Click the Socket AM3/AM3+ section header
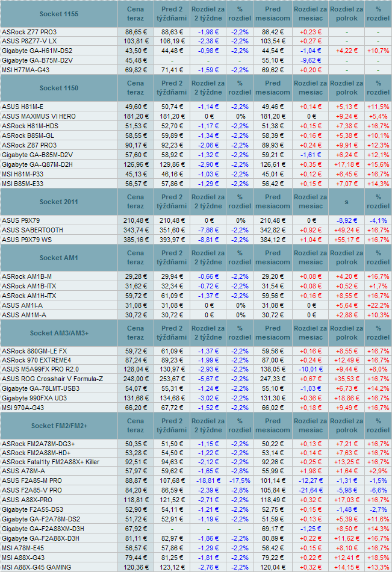Image resolution: width=392 pixels, height=572 pixels. pyautogui.click(x=59, y=333)
